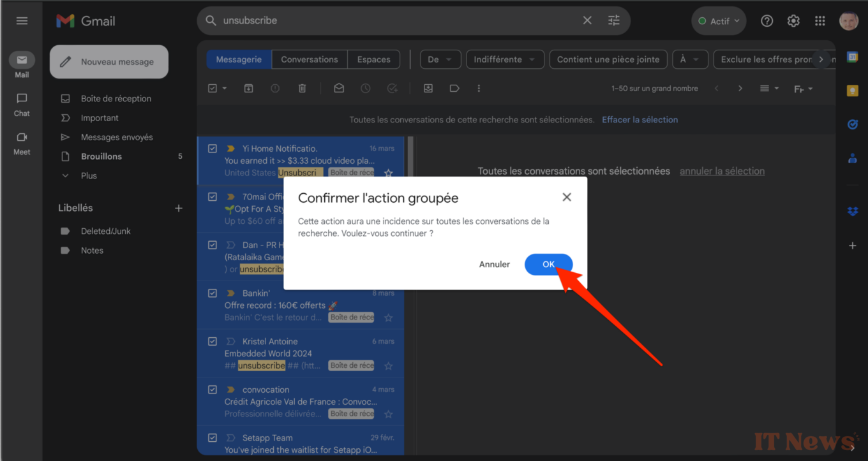Click Annuler in the confirmation dialog
Screen dimensions: 868x461
click(495, 265)
